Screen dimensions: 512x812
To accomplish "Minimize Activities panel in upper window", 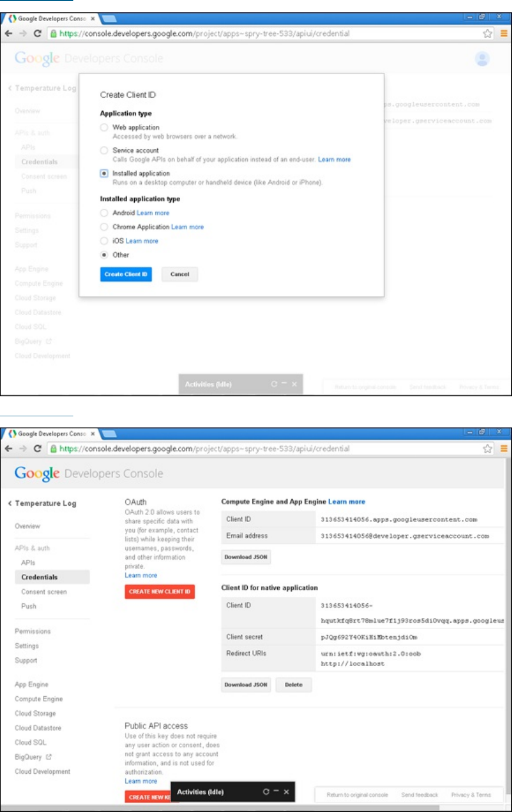I will [x=284, y=384].
